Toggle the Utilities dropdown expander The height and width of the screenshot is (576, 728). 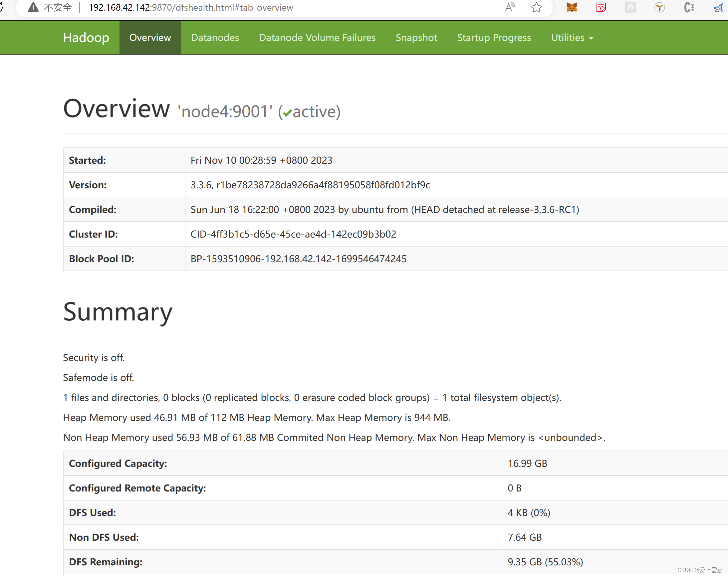(x=571, y=37)
